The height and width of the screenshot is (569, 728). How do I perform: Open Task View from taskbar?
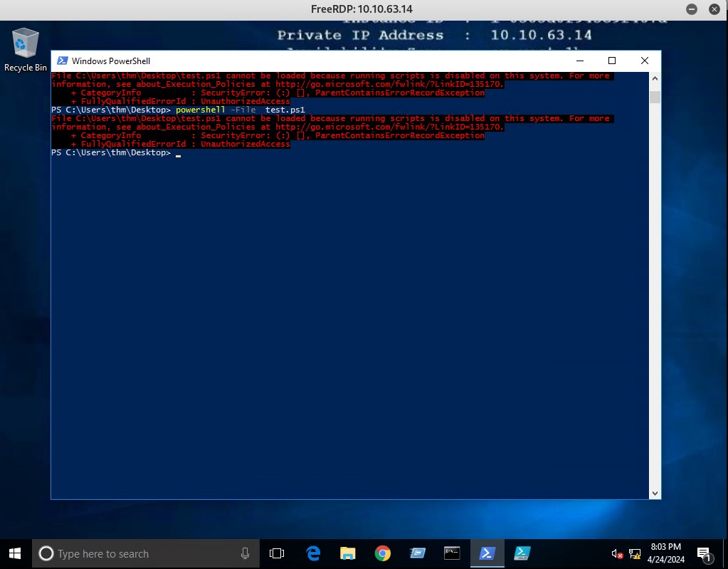point(277,553)
